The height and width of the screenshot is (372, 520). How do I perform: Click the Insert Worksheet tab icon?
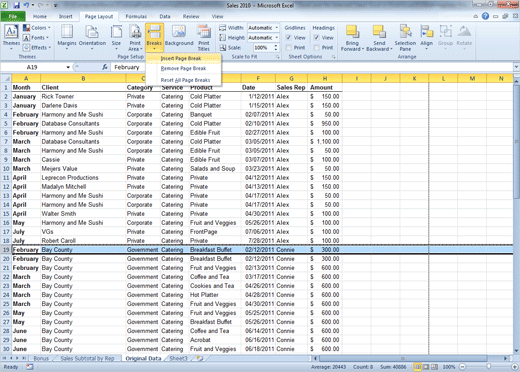point(199,358)
